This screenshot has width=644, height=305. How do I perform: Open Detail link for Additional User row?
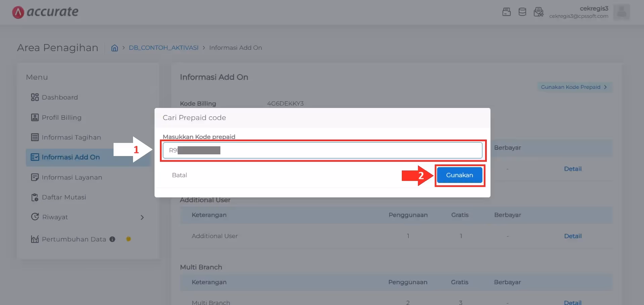point(573,236)
